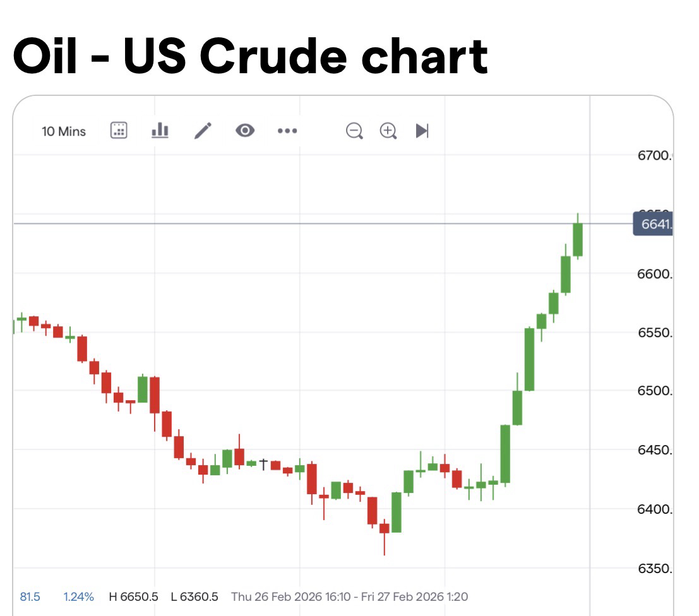The image size is (699, 616).
Task: Click the lowest red candle near 6380
Action: (385, 528)
